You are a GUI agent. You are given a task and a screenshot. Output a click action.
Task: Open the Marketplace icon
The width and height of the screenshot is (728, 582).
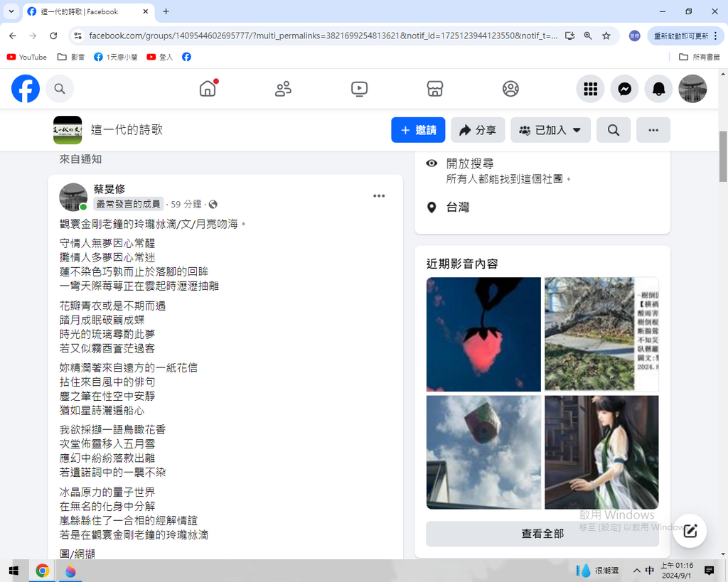click(435, 89)
